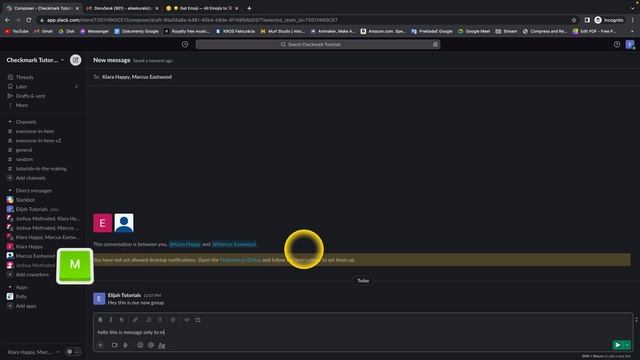Send the message with green arrow

[x=618, y=345]
